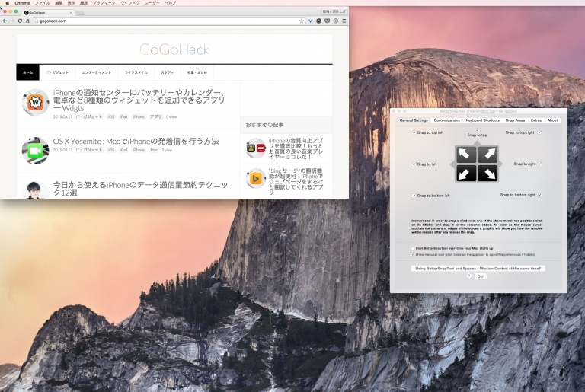Open the ユーザー menu

point(152,2)
